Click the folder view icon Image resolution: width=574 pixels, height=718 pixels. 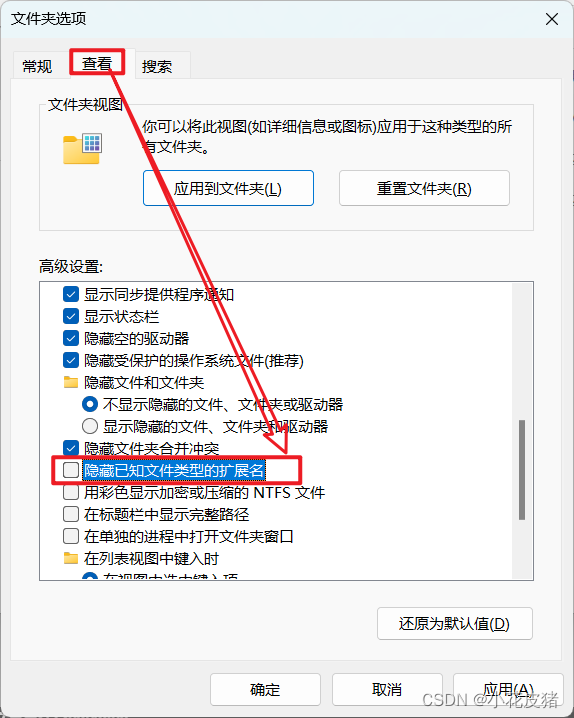(82, 149)
